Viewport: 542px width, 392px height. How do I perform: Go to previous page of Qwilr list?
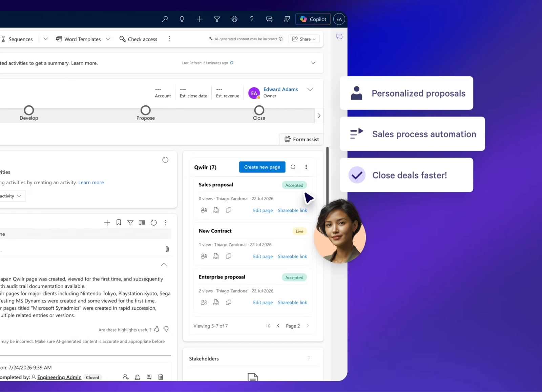point(278,326)
